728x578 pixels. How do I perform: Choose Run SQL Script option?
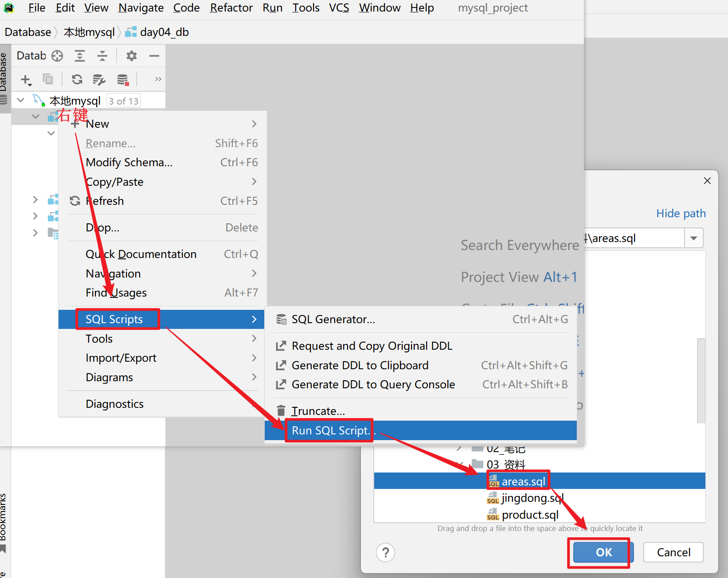point(421,430)
